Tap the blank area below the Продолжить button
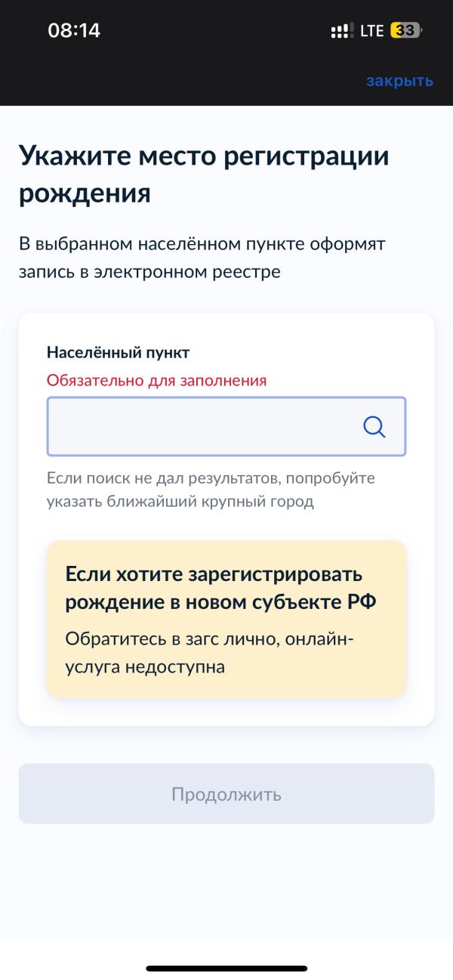The height and width of the screenshot is (980, 453). tap(226, 884)
